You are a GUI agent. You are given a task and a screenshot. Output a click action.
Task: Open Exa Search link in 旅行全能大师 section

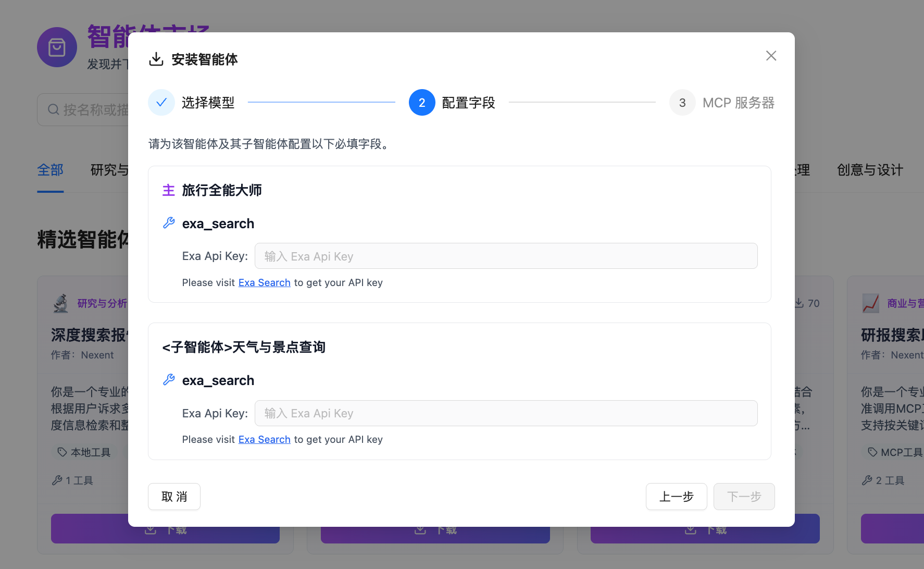tap(264, 282)
